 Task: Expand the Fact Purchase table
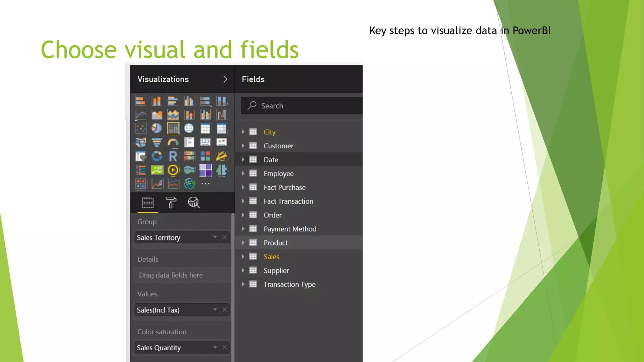243,187
